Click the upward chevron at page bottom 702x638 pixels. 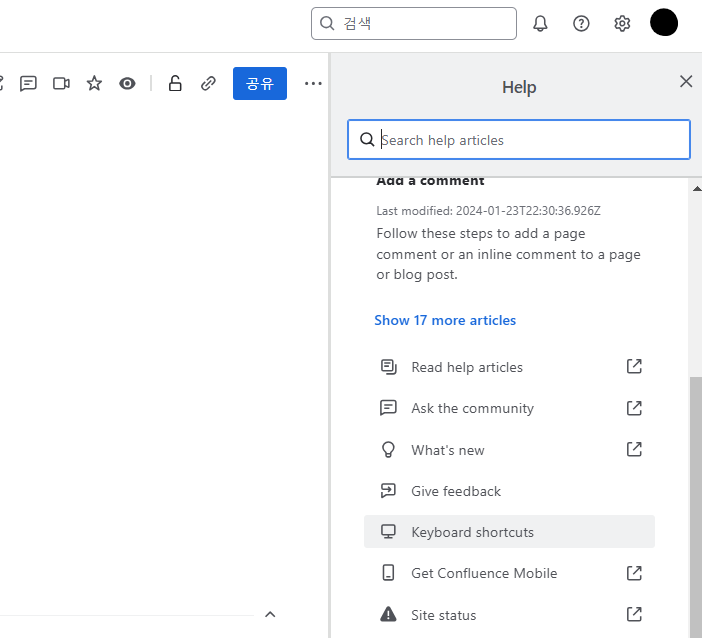click(270, 614)
